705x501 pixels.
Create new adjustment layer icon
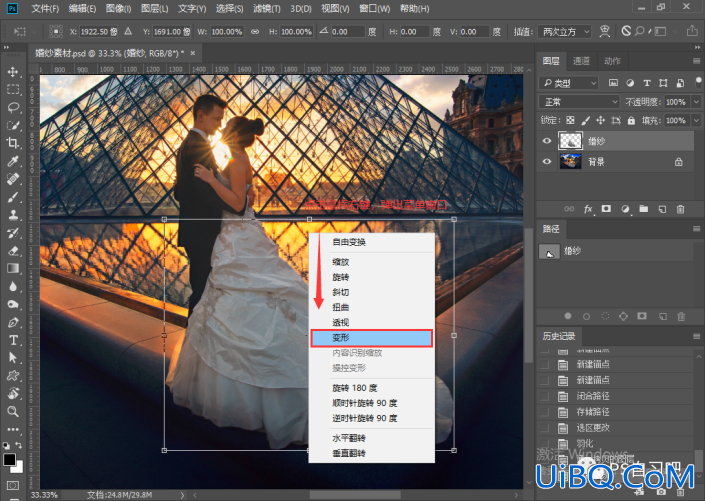tap(625, 209)
